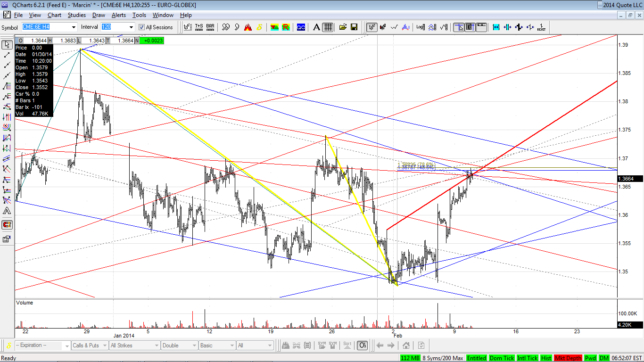The width and height of the screenshot is (644, 362).
Task: Click the Volume pane label
Action: click(x=25, y=303)
